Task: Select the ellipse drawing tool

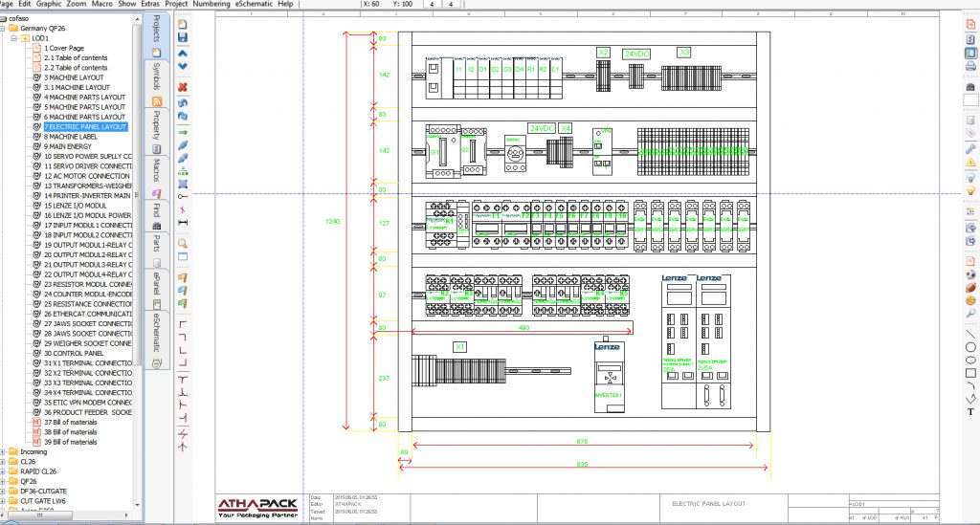Action: 970,359
